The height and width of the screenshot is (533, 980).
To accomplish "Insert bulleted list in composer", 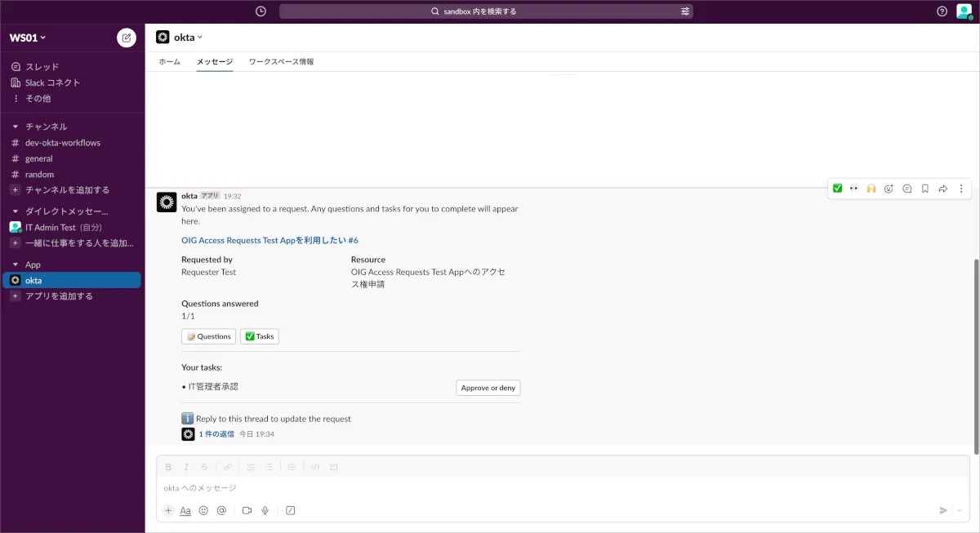I will pyautogui.click(x=269, y=467).
